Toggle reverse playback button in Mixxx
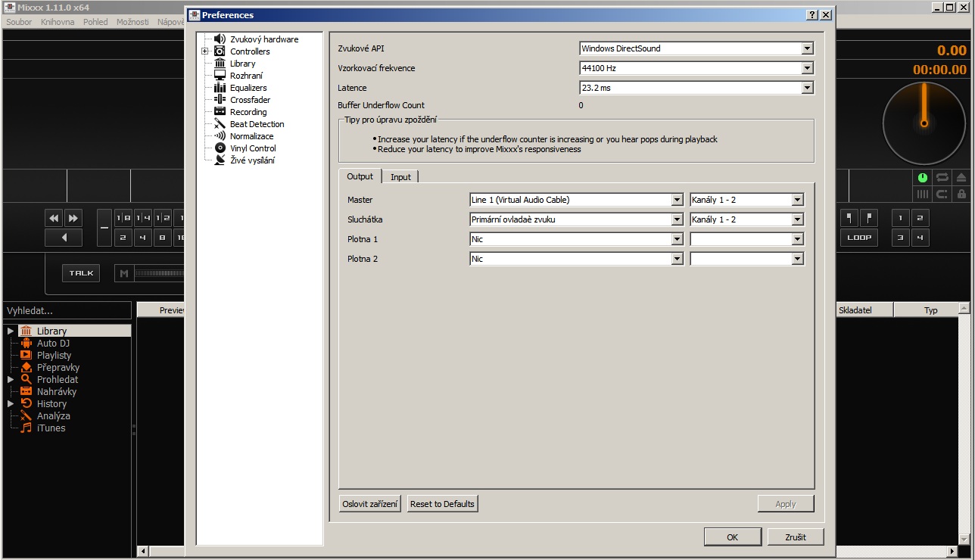Viewport: 975px width, 560px height. 64,238
